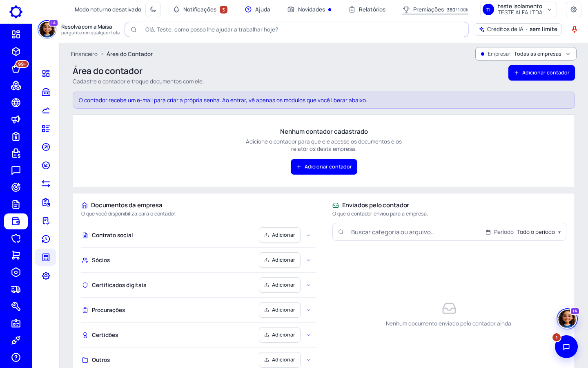The height and width of the screenshot is (368, 588).
Task: Open the gear settings icon in the finance submenu
Action: 46,276
